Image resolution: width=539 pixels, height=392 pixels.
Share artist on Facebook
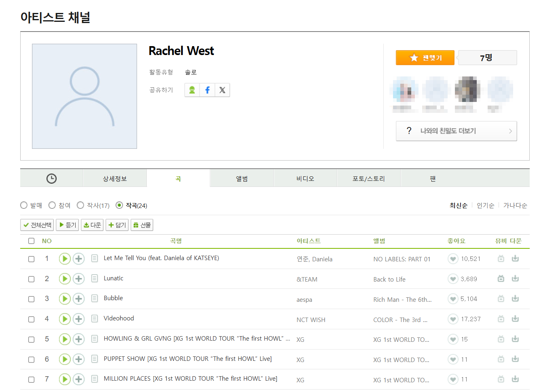207,90
